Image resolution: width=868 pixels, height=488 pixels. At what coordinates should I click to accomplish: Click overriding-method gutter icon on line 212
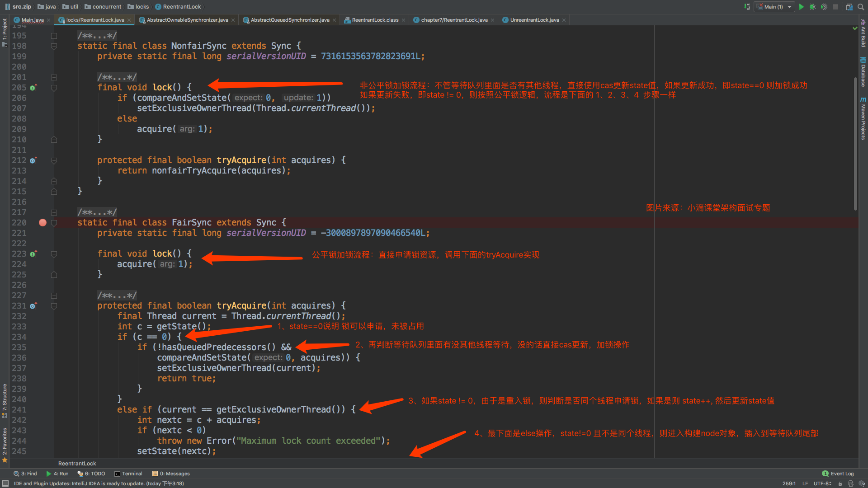(33, 160)
